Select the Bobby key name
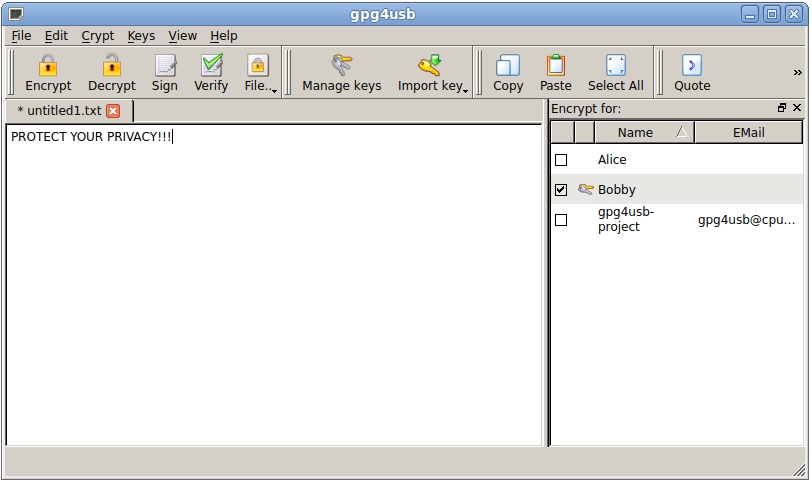812x483 pixels. click(x=616, y=190)
